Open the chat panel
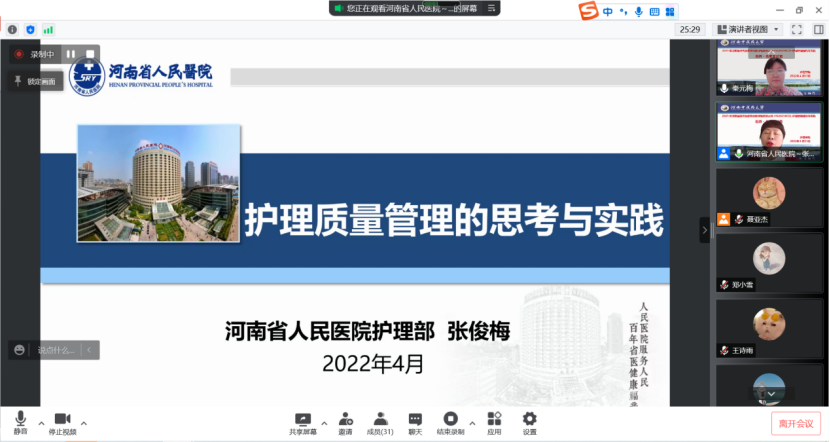Viewport: 830px width, 442px height. point(414,422)
